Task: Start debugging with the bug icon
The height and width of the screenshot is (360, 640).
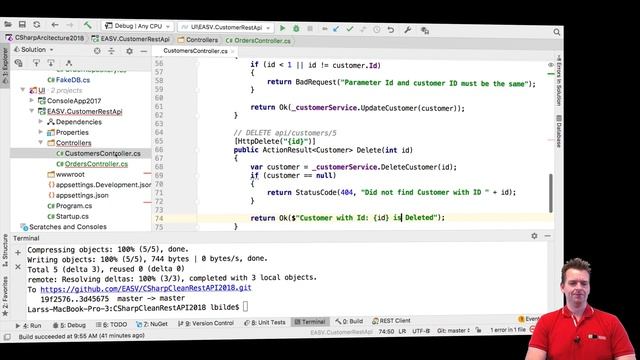Action: (x=296, y=29)
